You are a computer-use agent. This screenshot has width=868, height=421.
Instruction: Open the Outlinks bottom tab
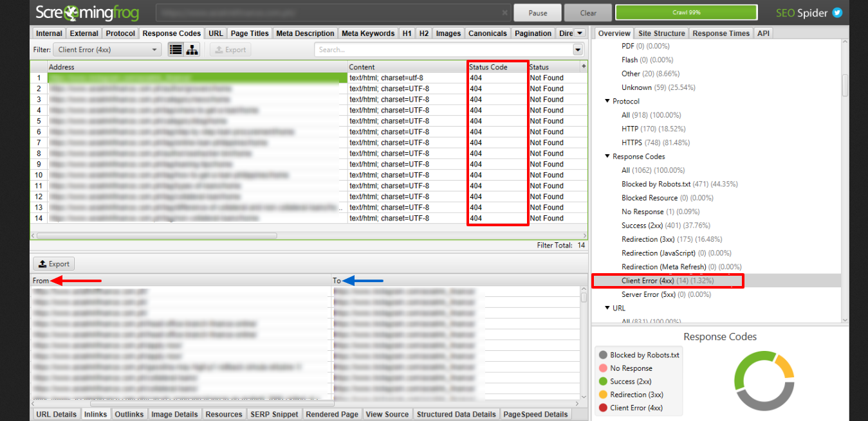129,415
